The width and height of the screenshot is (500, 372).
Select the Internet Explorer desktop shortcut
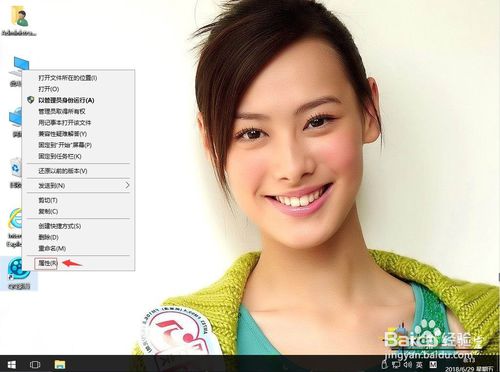15,227
